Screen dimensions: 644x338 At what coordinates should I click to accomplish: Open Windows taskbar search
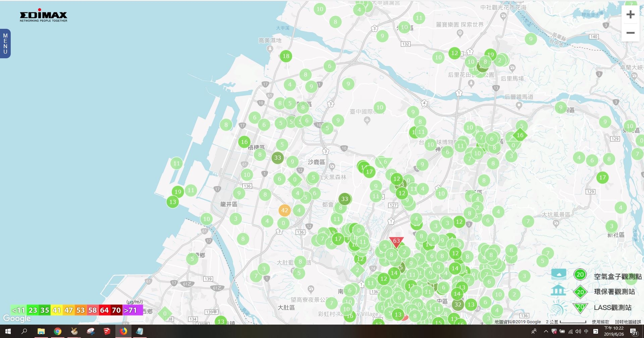coord(24,331)
